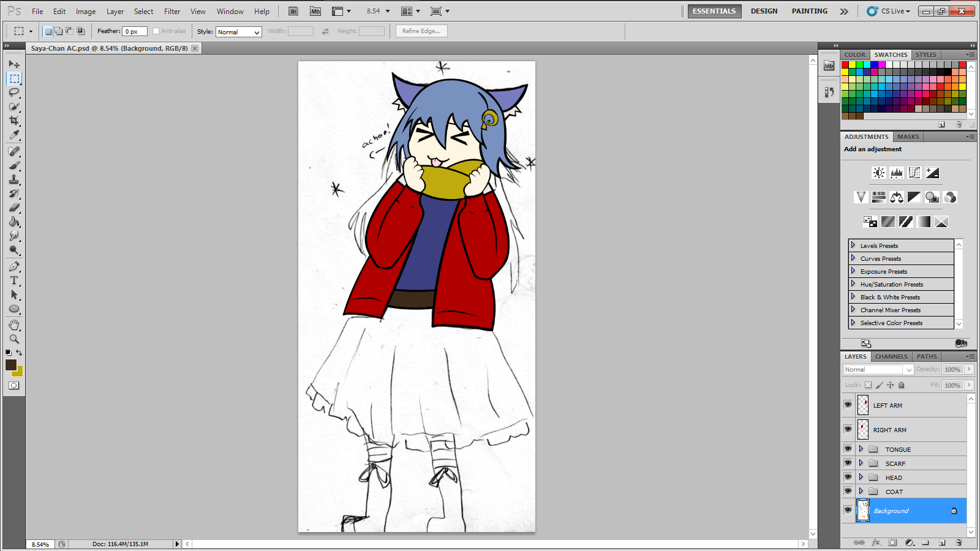Select the Eyedropper tool
This screenshot has height=551, width=980.
coord(14,135)
